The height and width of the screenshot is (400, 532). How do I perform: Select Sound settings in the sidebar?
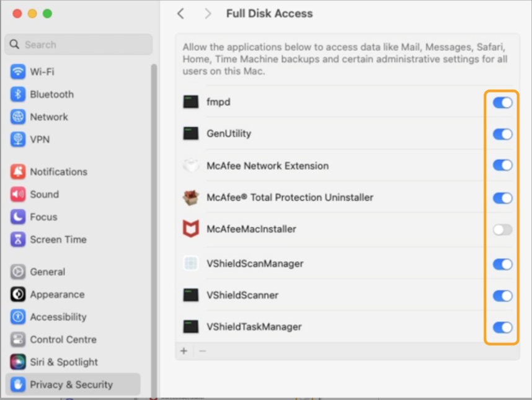tap(43, 194)
